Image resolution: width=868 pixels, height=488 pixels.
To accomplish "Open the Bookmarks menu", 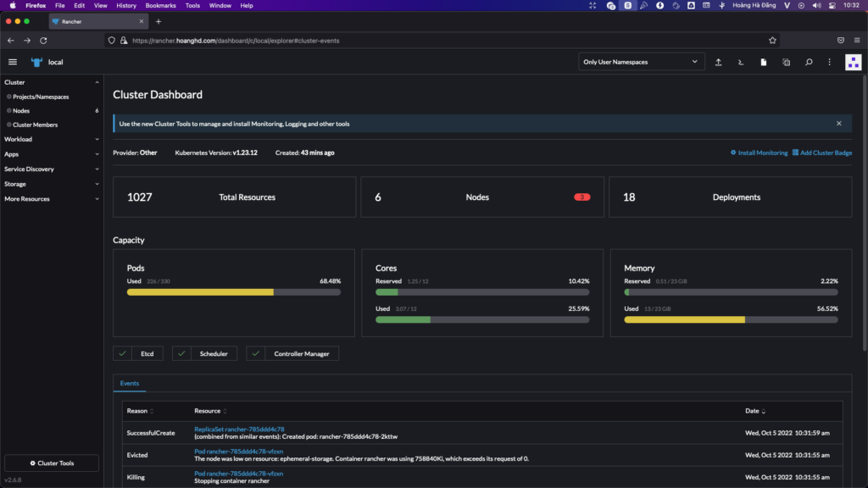I will [x=160, y=6].
